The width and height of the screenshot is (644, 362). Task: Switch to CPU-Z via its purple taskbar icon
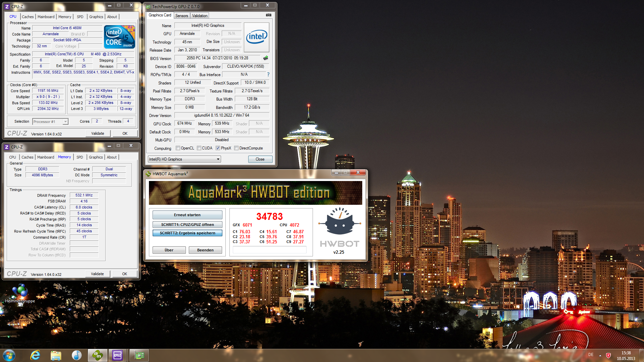[x=117, y=355]
